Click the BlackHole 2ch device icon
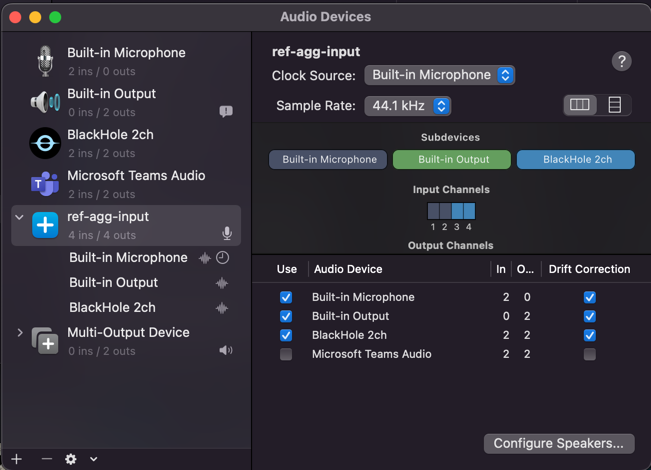The height and width of the screenshot is (470, 651). pyautogui.click(x=45, y=143)
